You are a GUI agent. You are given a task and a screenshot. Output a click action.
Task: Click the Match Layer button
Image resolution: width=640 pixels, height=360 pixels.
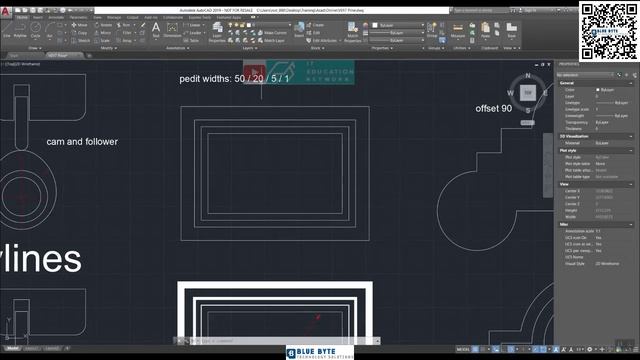(x=271, y=40)
